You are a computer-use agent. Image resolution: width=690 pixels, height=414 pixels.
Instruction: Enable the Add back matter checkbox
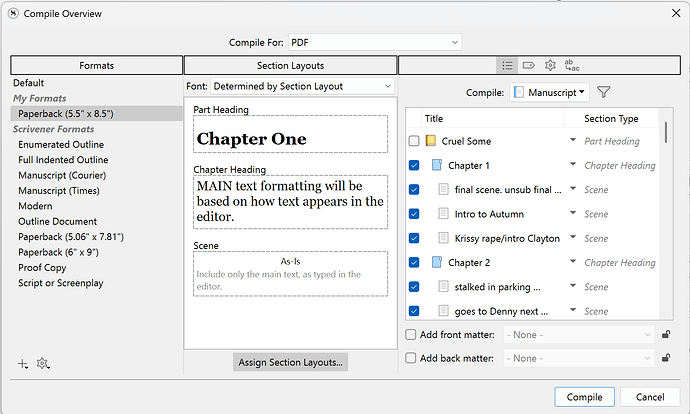[410, 358]
